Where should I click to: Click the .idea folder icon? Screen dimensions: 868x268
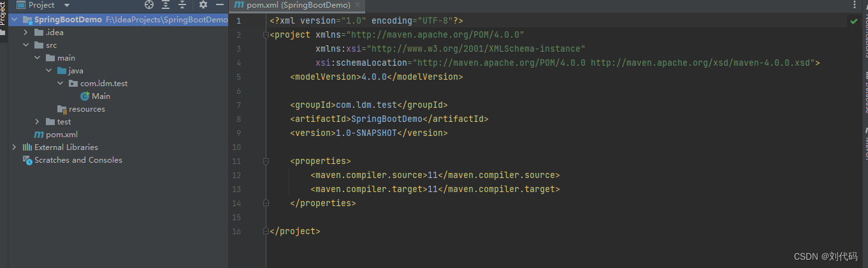pyautogui.click(x=39, y=33)
